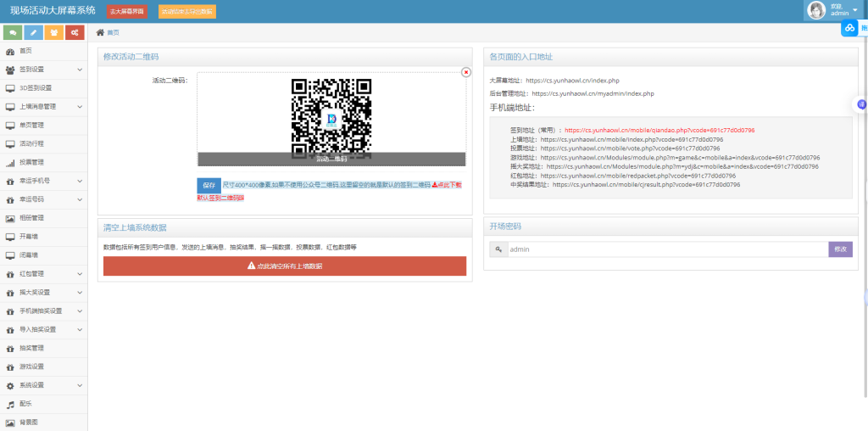Screen dimensions: 868x431
Task: Open the admin user dropdown arrow
Action: click(854, 11)
